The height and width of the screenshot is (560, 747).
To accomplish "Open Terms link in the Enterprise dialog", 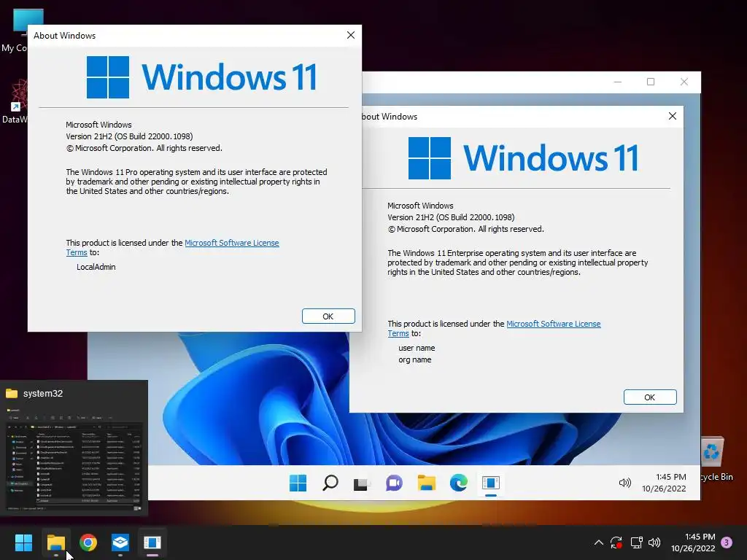I will [x=398, y=333].
